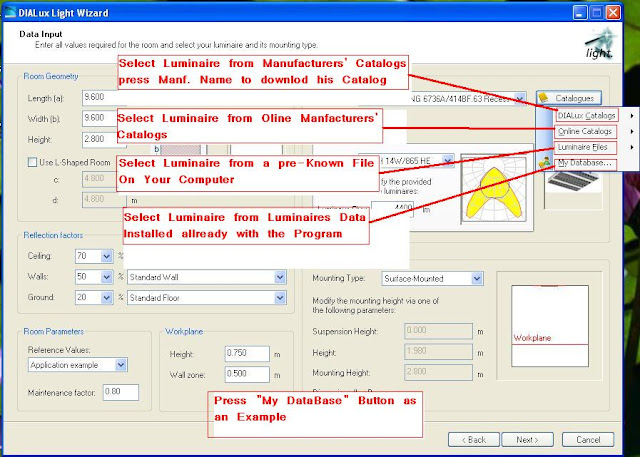Choose My Database... menu entry
The width and height of the screenshot is (640, 457).
coord(585,163)
